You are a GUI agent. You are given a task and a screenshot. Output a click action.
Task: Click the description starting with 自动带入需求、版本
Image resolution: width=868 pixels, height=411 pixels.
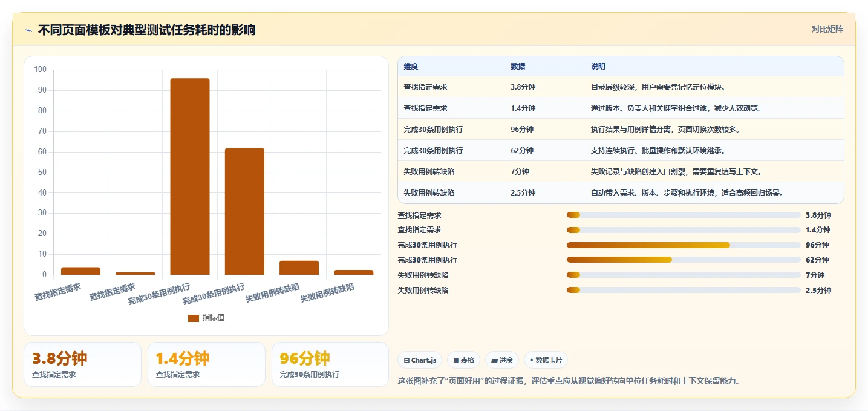pos(687,193)
